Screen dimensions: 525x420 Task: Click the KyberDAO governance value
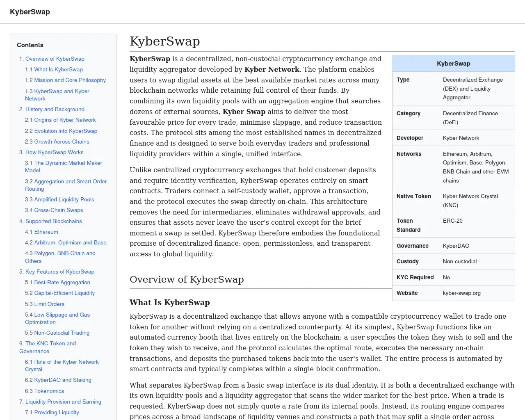point(456,246)
